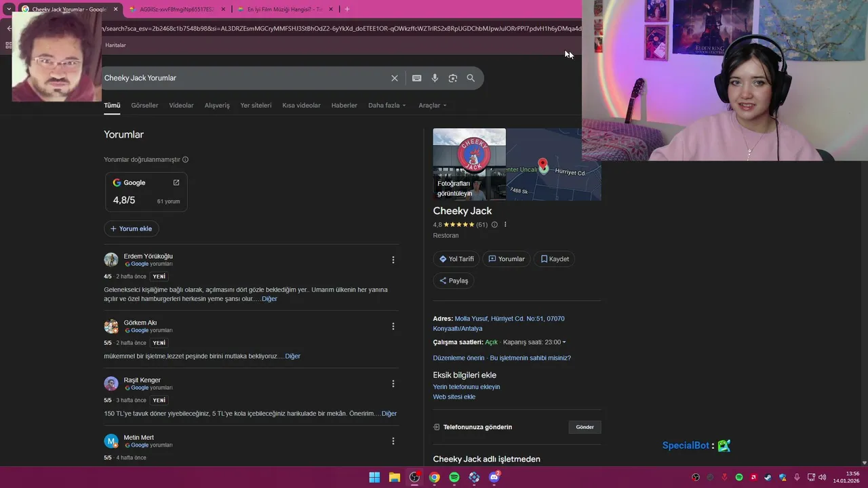Open the three-dot menu beside Cheeky Jack rating
868x488 pixels.
[x=505, y=224]
